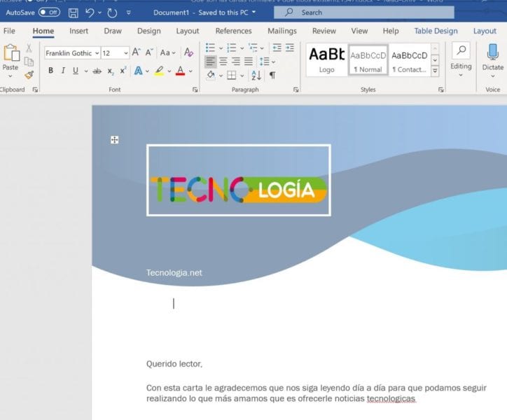Insert a numbered list
This screenshot has height=420, width=507.
(x=232, y=48)
